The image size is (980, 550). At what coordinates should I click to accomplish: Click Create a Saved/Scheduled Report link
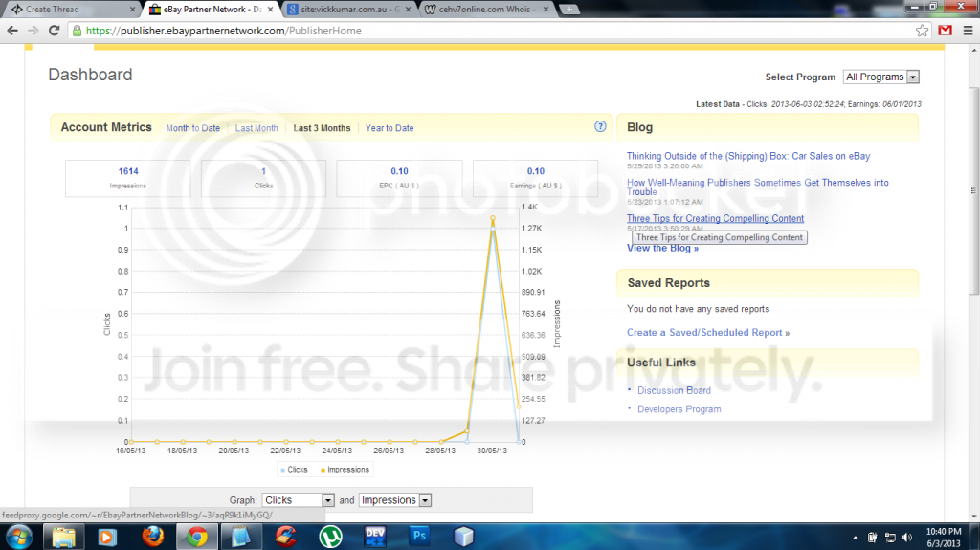tap(708, 333)
